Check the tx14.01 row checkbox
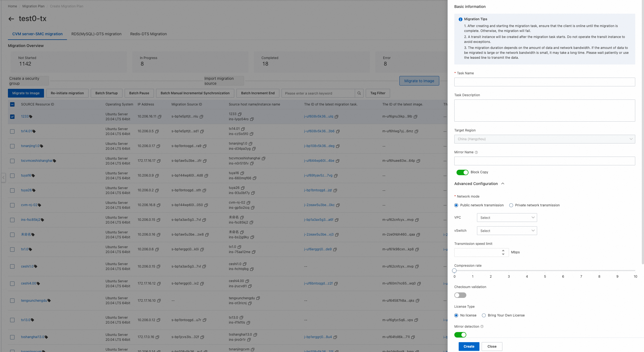 tap(12, 131)
